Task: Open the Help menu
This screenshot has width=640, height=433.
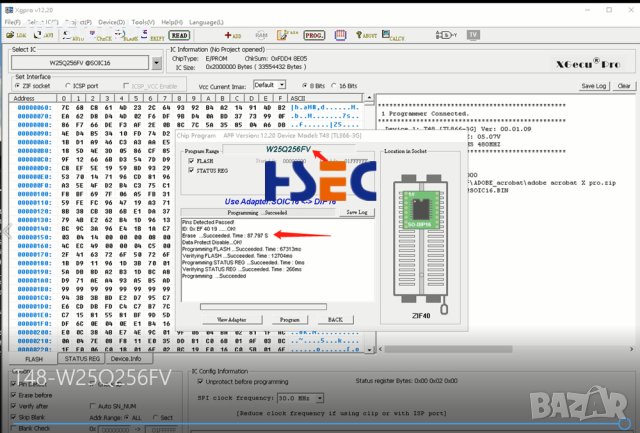Action: pyautogui.click(x=172, y=22)
